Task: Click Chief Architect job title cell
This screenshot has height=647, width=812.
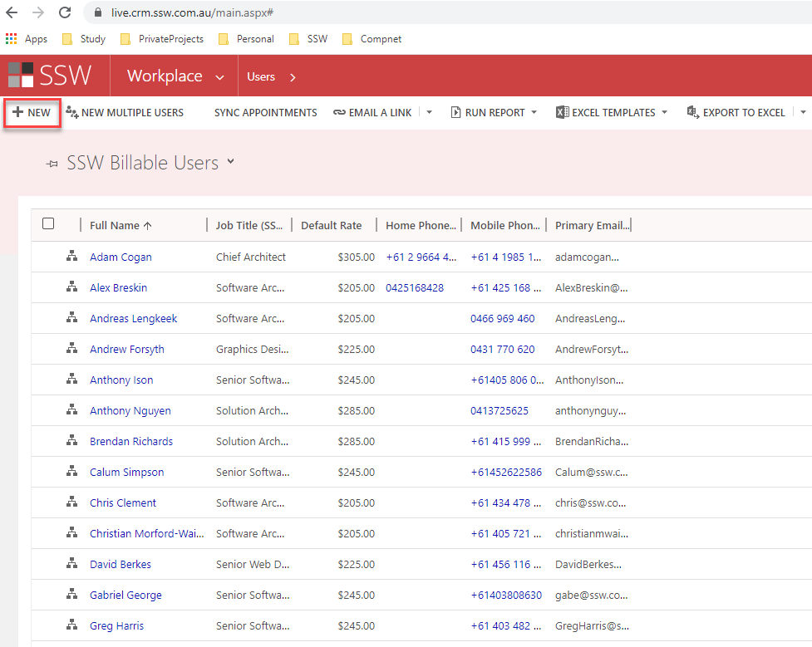Action: 251,257
